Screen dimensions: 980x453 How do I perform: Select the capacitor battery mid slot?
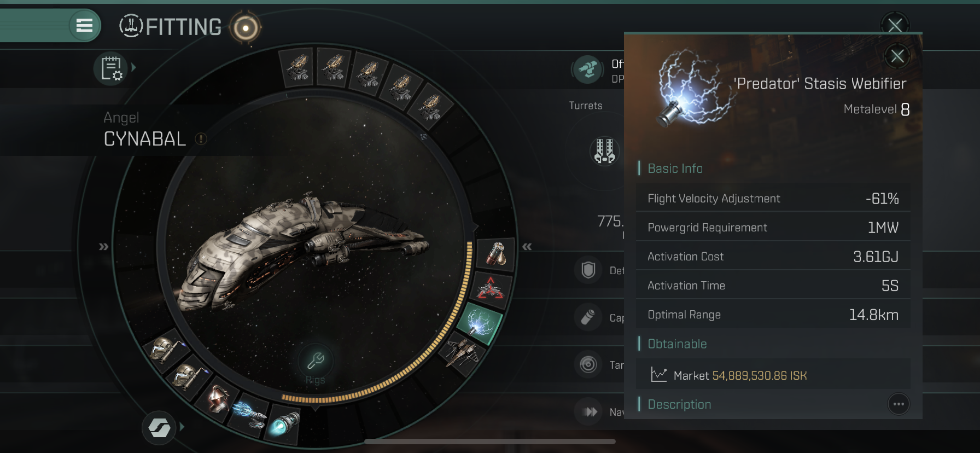[495, 254]
